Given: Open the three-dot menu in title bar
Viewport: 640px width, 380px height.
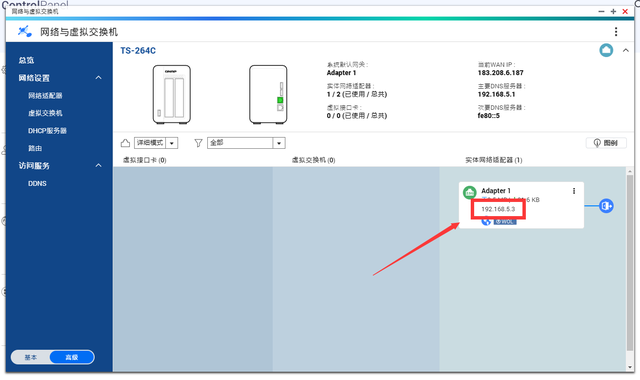Looking at the screenshot, I should pos(616,32).
